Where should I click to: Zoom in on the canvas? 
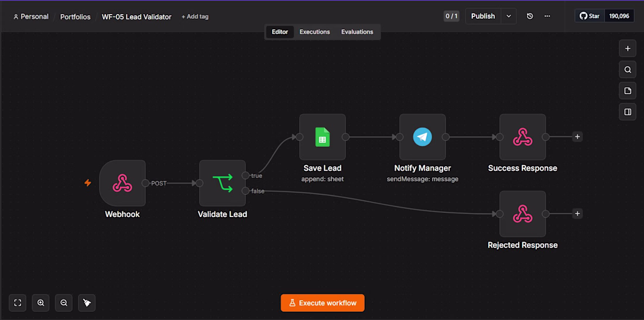tap(40, 303)
